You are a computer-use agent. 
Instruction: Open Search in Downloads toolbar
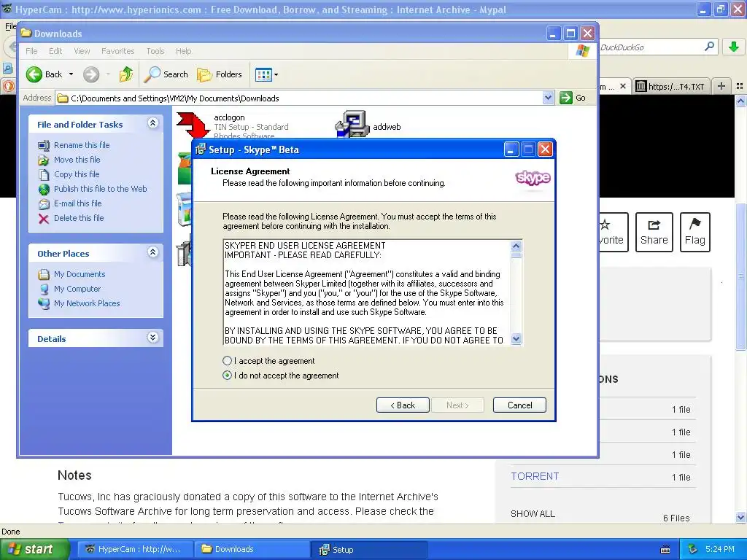pyautogui.click(x=166, y=74)
